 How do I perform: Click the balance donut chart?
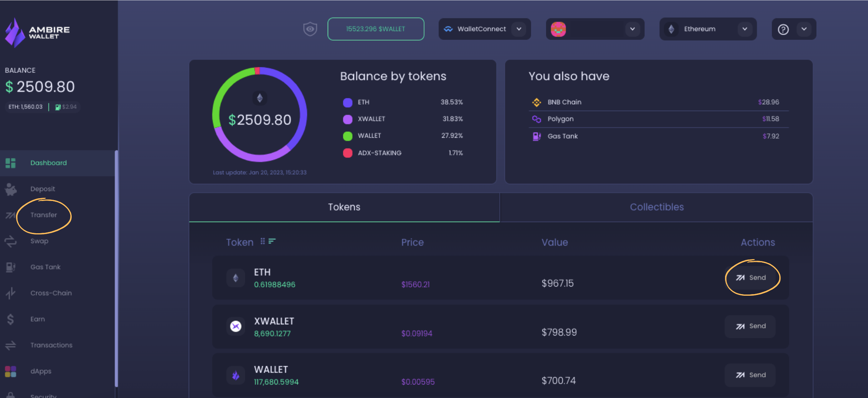(260, 115)
